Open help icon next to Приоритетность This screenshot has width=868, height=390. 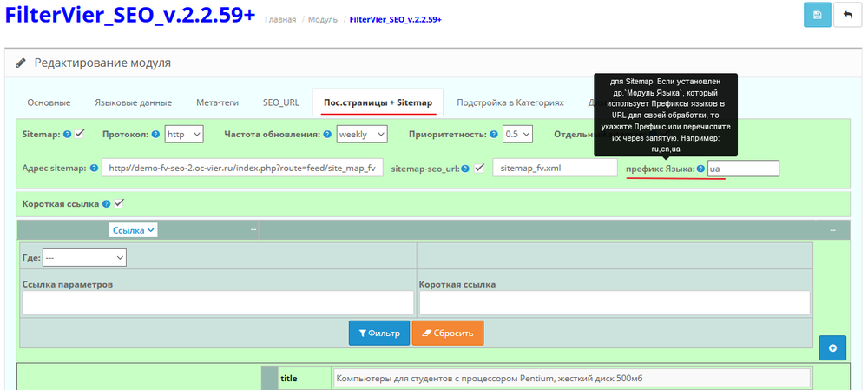tap(495, 134)
